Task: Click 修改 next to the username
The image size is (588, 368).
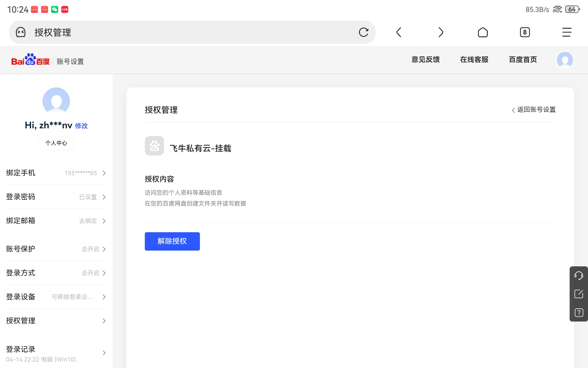Action: pyautogui.click(x=81, y=126)
